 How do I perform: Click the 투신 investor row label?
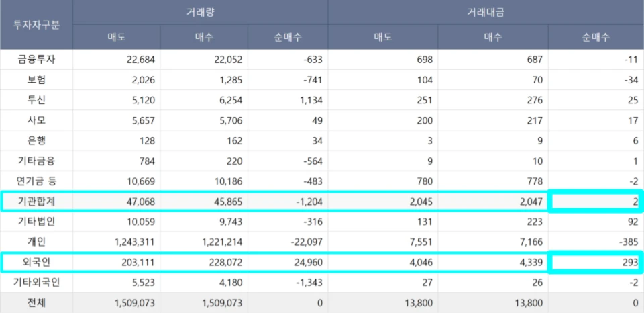click(x=36, y=100)
